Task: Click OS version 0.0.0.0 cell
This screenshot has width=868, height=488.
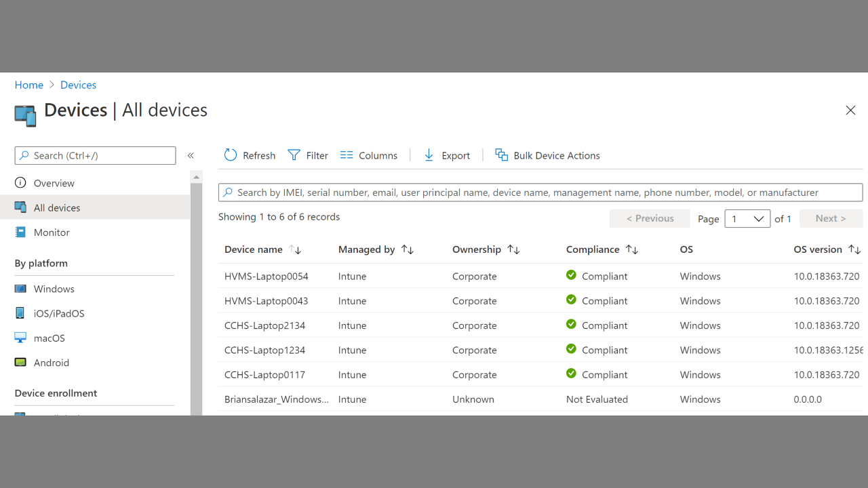Action: tap(808, 399)
